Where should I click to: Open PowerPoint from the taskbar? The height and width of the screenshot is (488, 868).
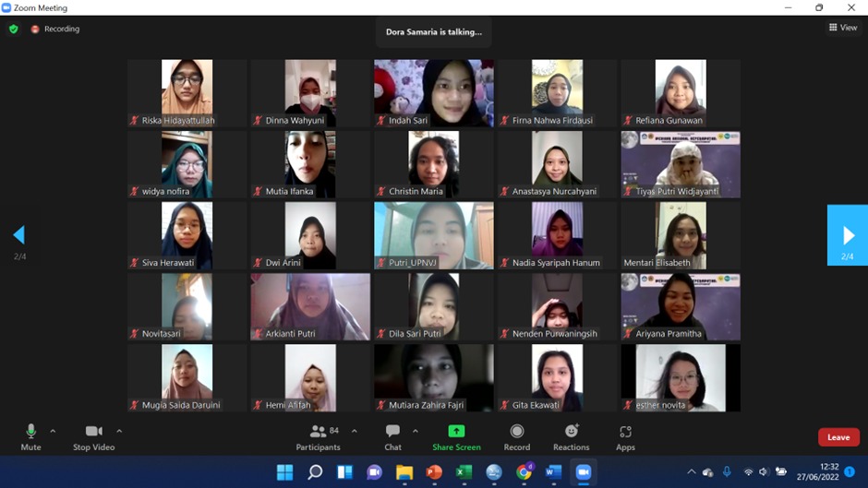(x=434, y=472)
